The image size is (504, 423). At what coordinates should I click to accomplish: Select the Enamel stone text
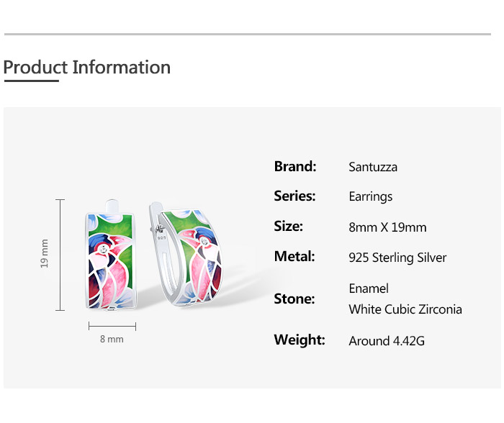(369, 288)
